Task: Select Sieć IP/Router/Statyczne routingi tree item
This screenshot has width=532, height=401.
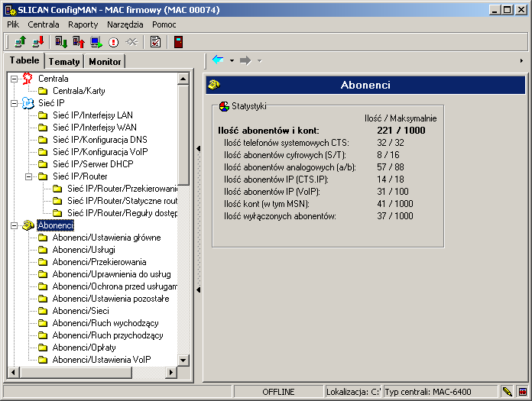Action: (x=122, y=201)
